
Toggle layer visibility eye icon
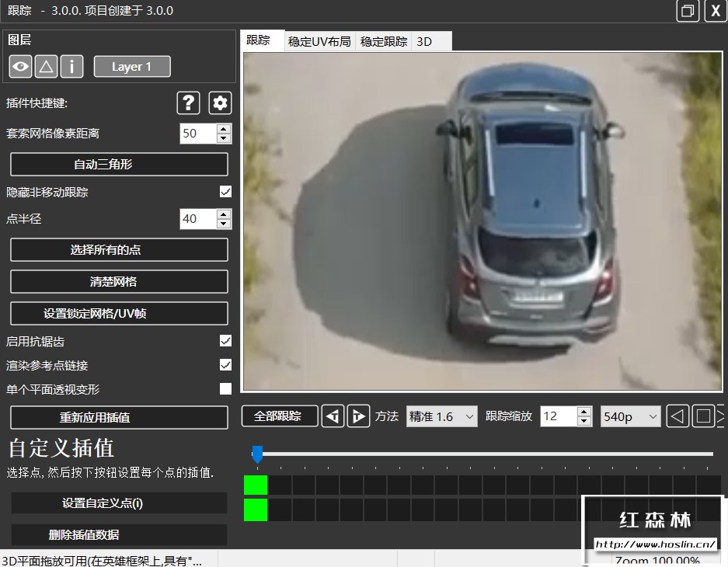20,66
